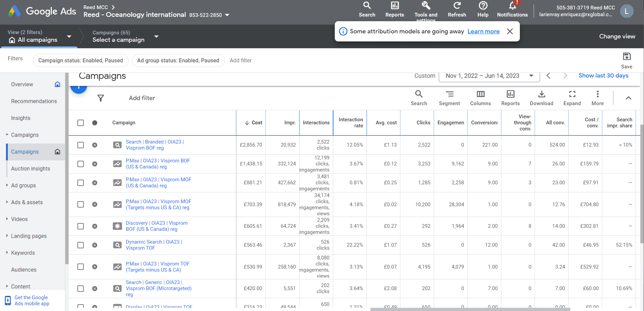Modify table Columns
The height and width of the screenshot is (311, 644).
[x=480, y=98]
